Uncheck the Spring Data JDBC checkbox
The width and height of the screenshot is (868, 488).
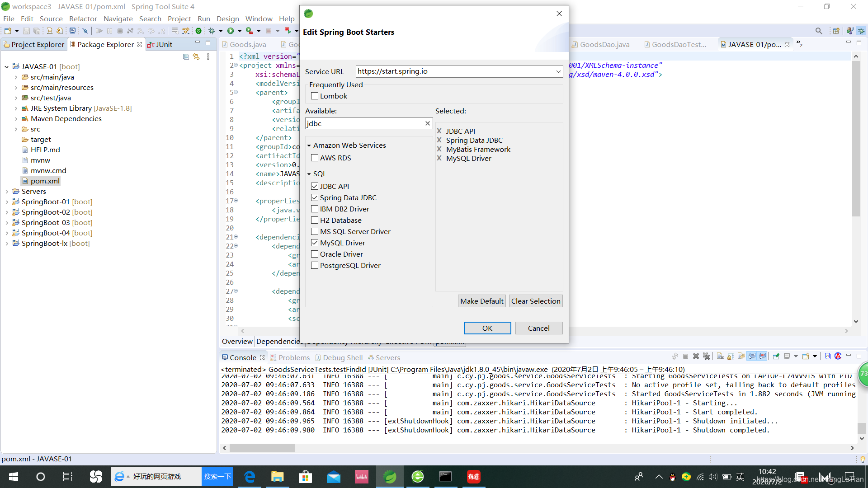(x=315, y=197)
